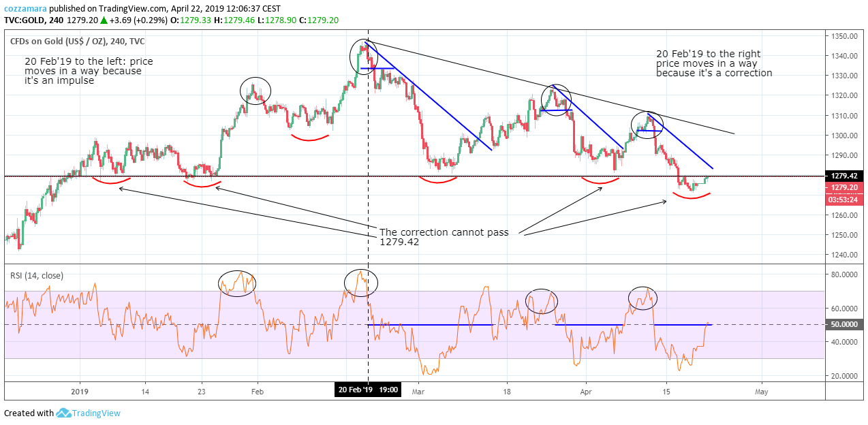The width and height of the screenshot is (868, 425).
Task: Click the 1290.00 price axis label
Action: [844, 155]
